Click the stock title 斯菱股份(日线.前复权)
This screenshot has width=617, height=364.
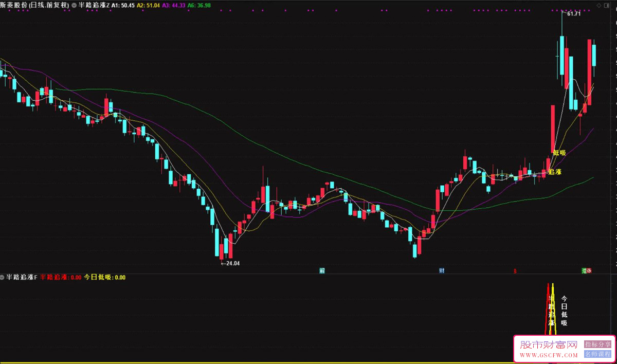[35, 5]
